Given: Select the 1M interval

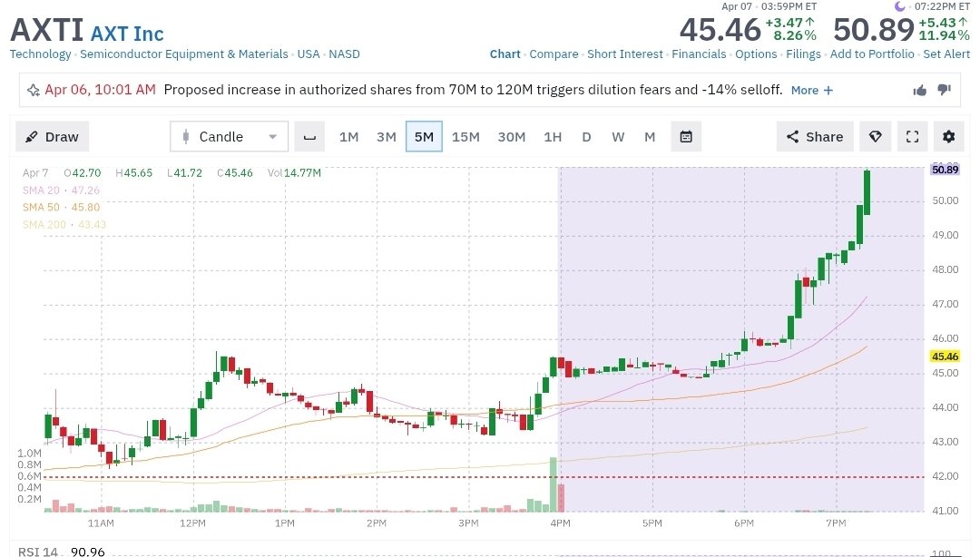Looking at the screenshot, I should [x=348, y=137].
